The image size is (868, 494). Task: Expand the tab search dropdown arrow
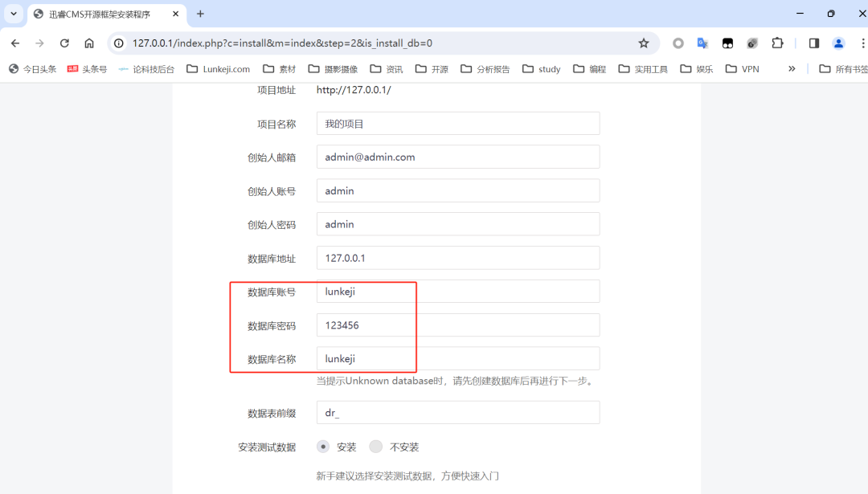point(14,14)
